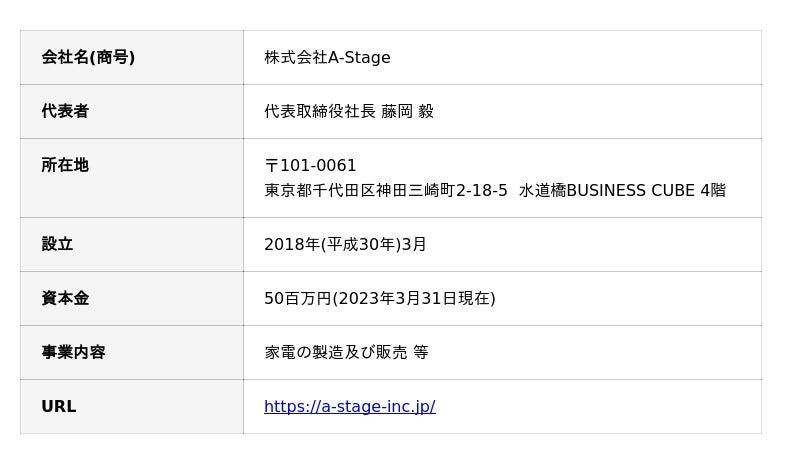Image resolution: width=800 pixels, height=464 pixels.
Task: Click the A-Stage word in company name
Action: (359, 57)
